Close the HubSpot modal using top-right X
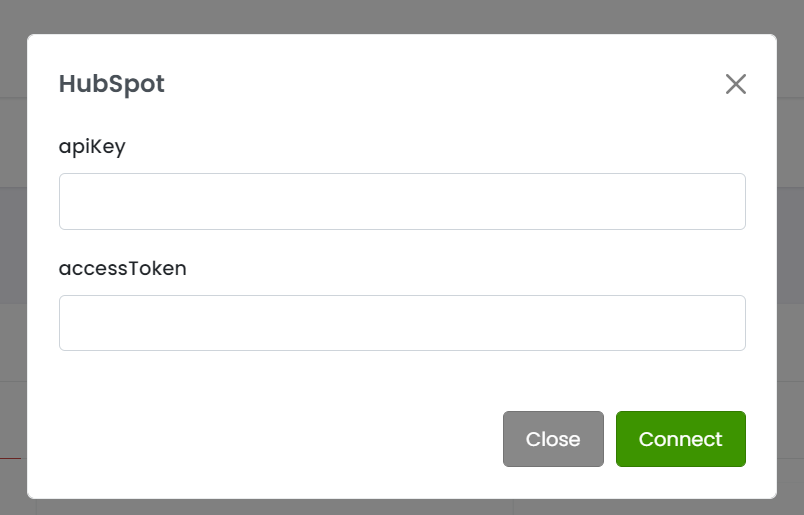This screenshot has height=515, width=804. pos(736,84)
